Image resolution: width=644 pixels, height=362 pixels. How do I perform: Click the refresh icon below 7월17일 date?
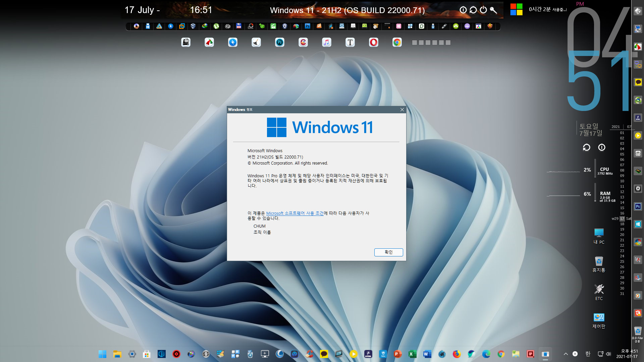586,147
